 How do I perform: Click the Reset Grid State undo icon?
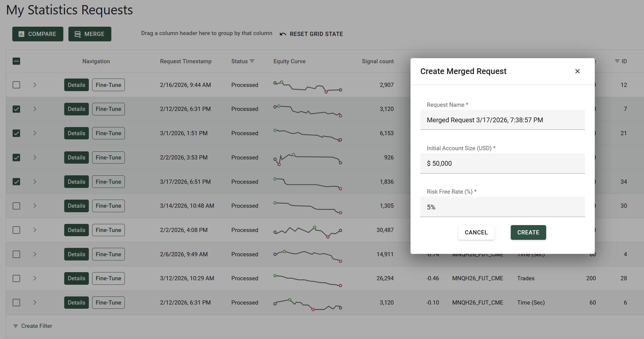click(283, 34)
